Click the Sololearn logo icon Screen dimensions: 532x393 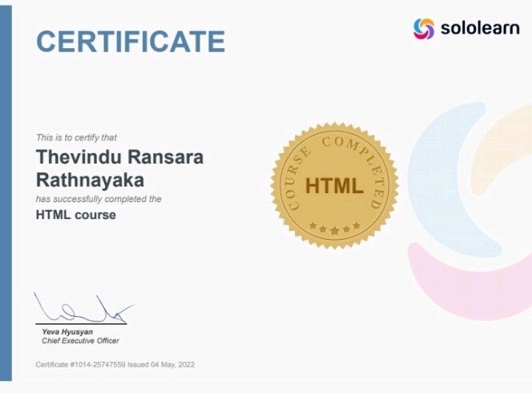pyautogui.click(x=424, y=29)
